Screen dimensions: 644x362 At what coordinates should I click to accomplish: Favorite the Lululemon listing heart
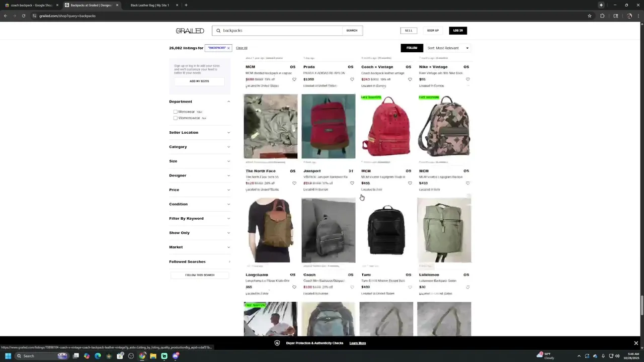click(468, 288)
